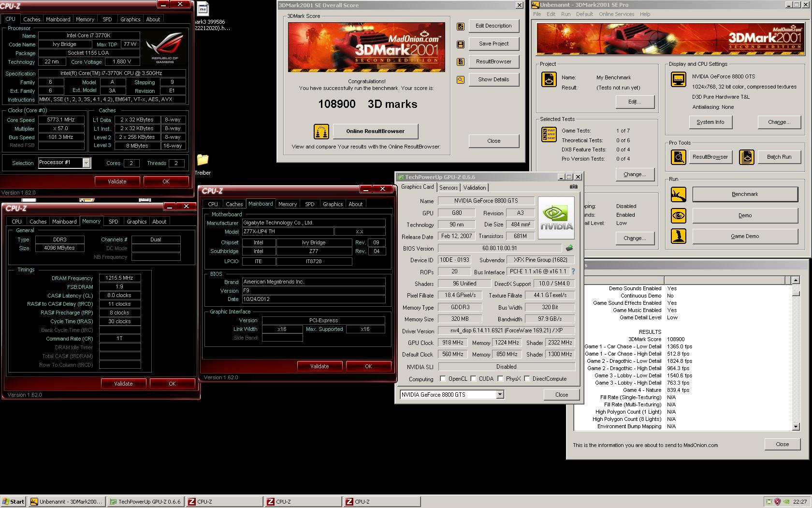812x508 pixels.
Task: Click the ROG logo in CPU-Z
Action: (x=165, y=48)
